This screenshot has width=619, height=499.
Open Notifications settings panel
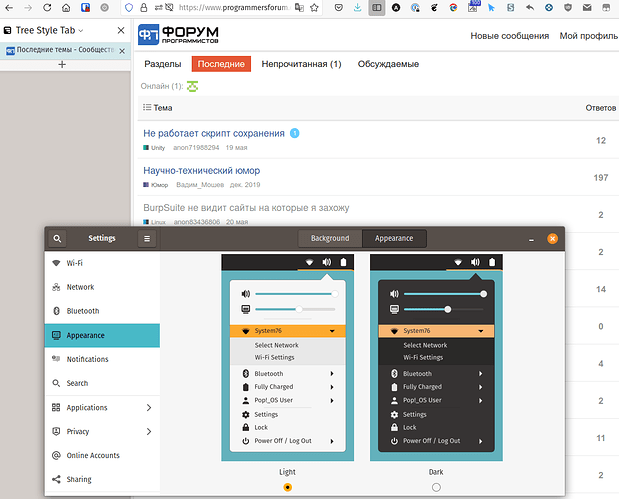click(x=102, y=359)
